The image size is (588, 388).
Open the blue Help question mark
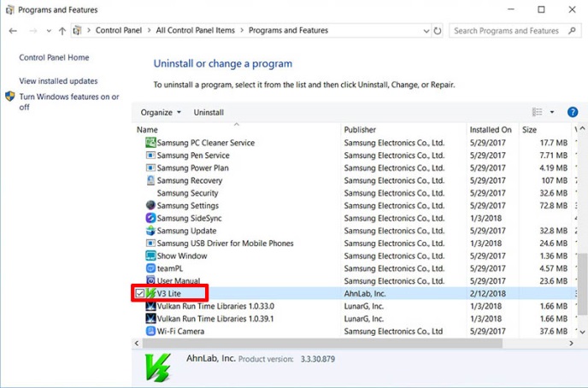[573, 112]
